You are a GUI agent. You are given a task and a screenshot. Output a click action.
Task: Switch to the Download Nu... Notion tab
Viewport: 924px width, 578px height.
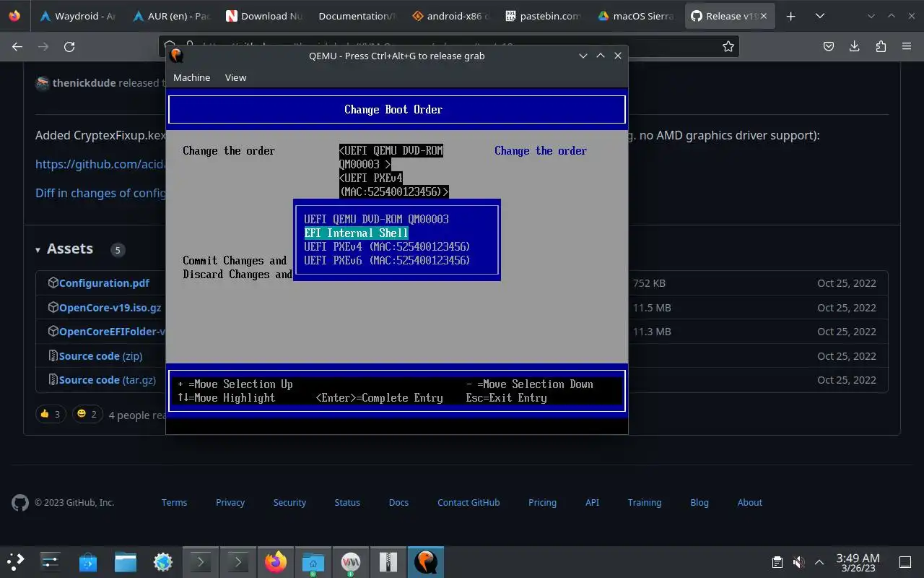click(x=263, y=16)
